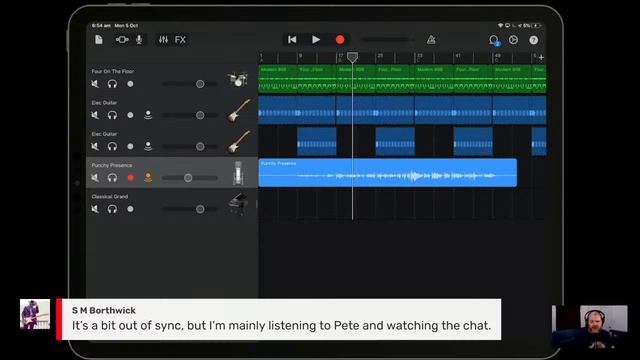Solo the Punchy Presence track

point(112,178)
